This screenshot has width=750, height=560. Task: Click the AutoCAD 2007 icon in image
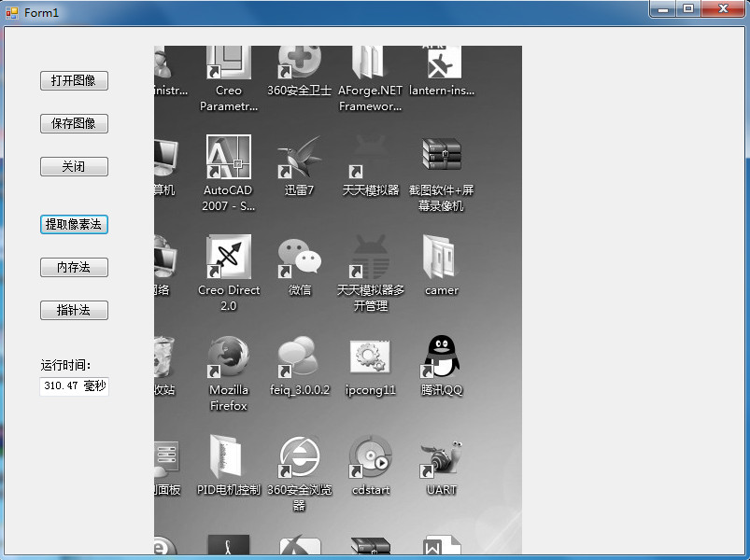click(x=229, y=156)
